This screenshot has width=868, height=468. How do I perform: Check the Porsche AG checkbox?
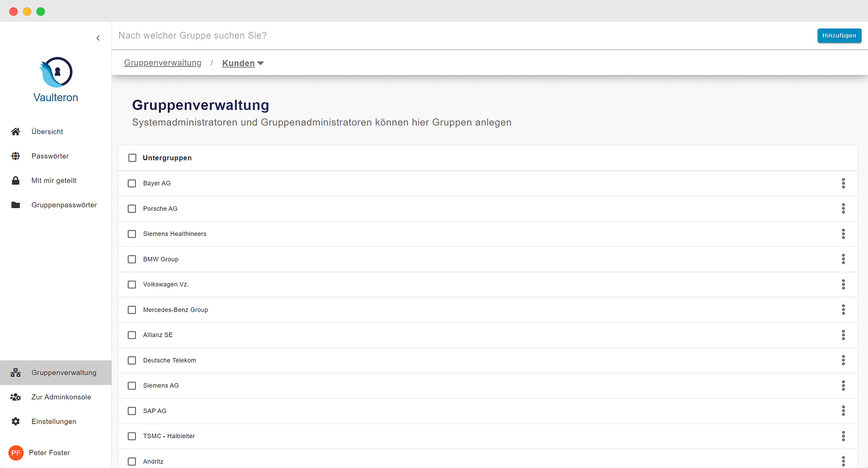point(132,209)
